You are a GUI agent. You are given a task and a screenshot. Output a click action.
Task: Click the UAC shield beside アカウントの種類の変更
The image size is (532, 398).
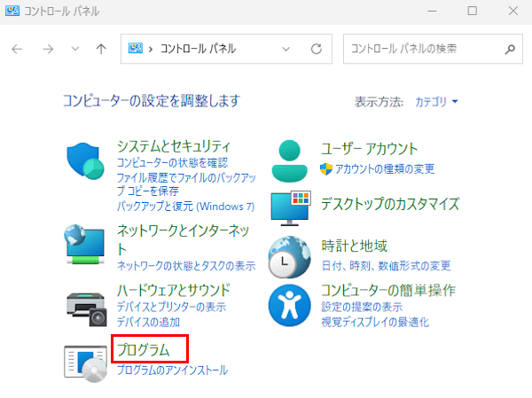coord(326,169)
